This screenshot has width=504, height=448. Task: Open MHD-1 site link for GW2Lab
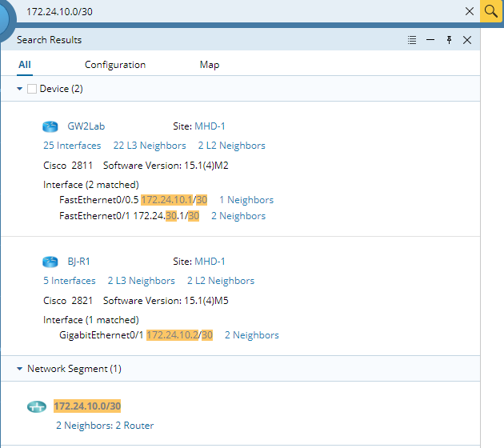(x=210, y=126)
